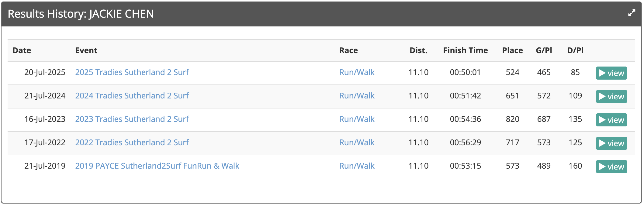View the 16-Jul-2023 race result
Viewport: 644px width, 206px height.
(611, 120)
